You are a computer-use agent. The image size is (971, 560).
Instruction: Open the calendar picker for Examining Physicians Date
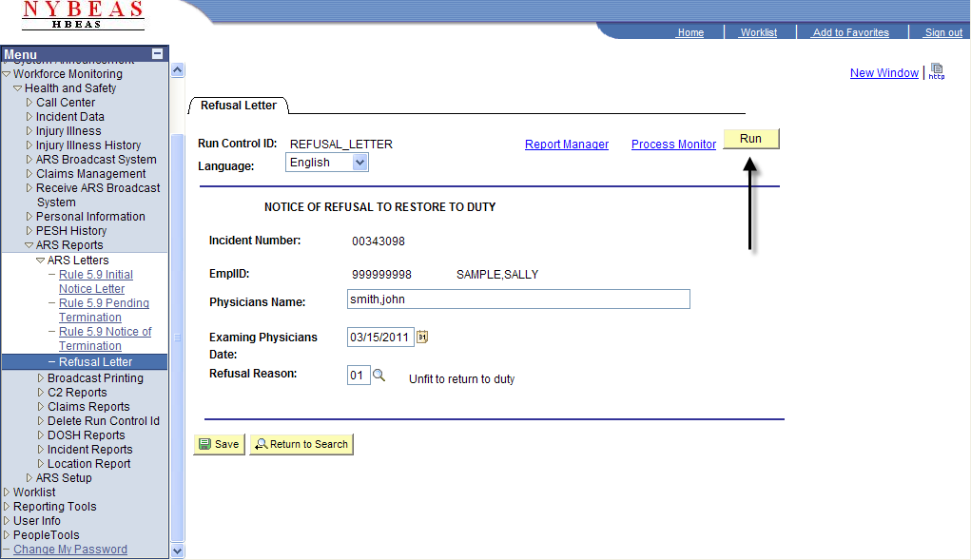click(422, 338)
